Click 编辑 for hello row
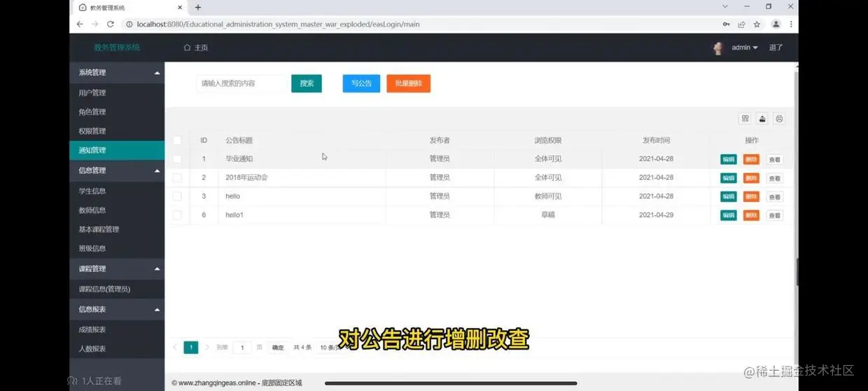This screenshot has width=868, height=391. tap(729, 197)
